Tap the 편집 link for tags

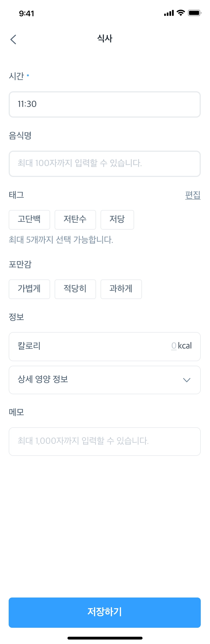[193, 195]
